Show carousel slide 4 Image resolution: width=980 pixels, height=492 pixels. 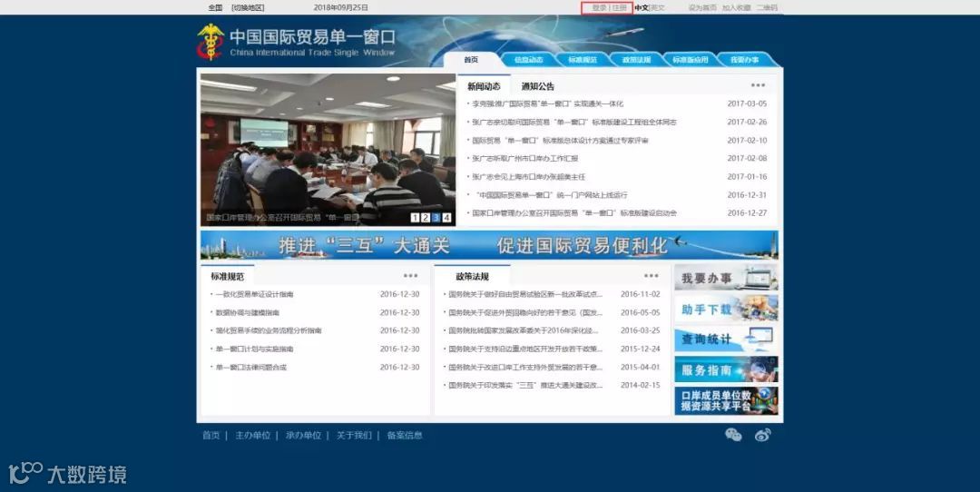point(446,218)
